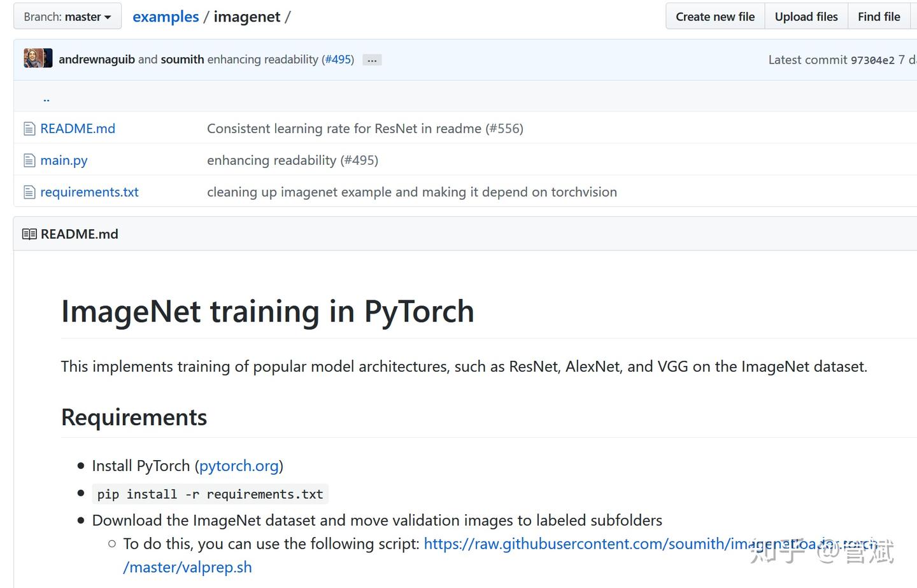Screen dimensions: 917x588
Task: Click the book icon beside README.md header
Action: point(29,234)
